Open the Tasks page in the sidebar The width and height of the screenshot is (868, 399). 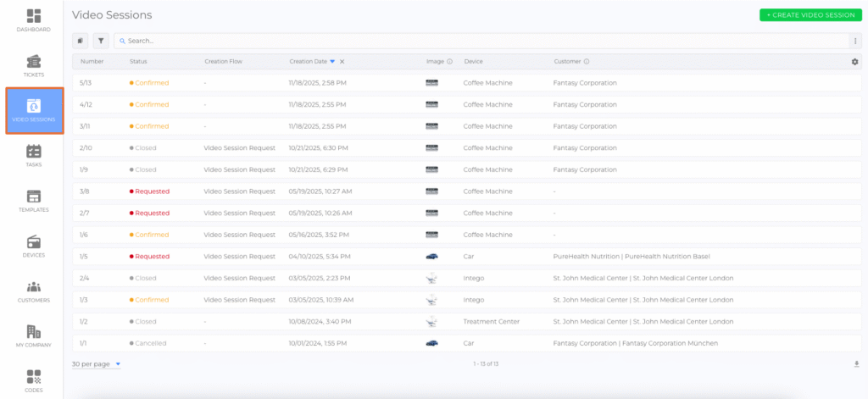(34, 155)
